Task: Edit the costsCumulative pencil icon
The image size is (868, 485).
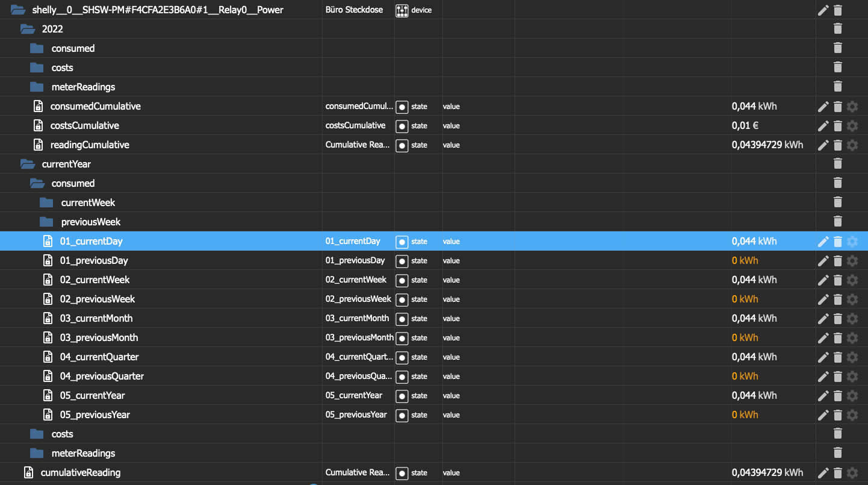Action: tap(823, 126)
